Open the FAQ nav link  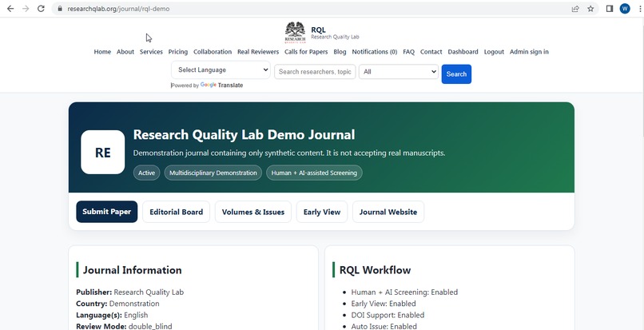coord(408,52)
